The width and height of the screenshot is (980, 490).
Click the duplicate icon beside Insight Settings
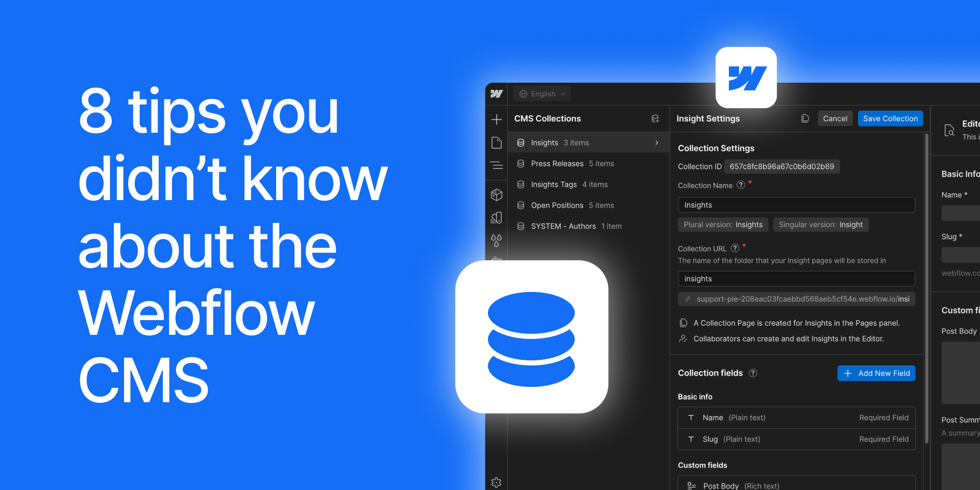tap(805, 118)
